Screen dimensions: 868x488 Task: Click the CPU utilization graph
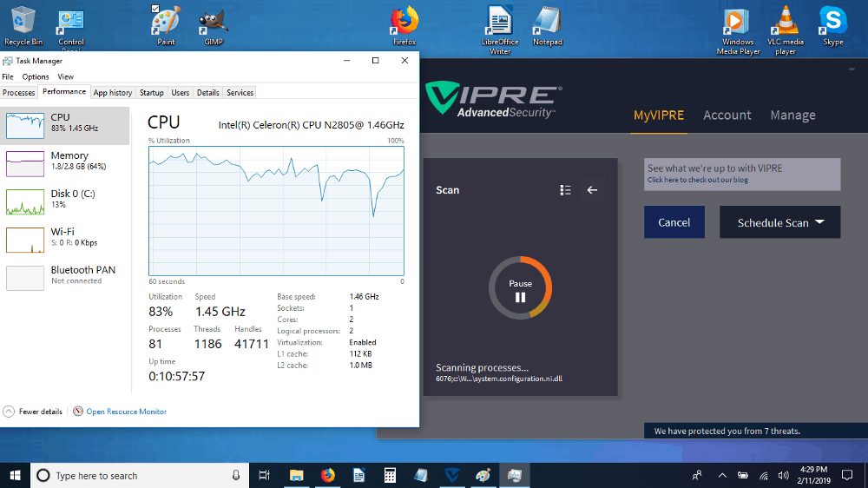coord(276,211)
